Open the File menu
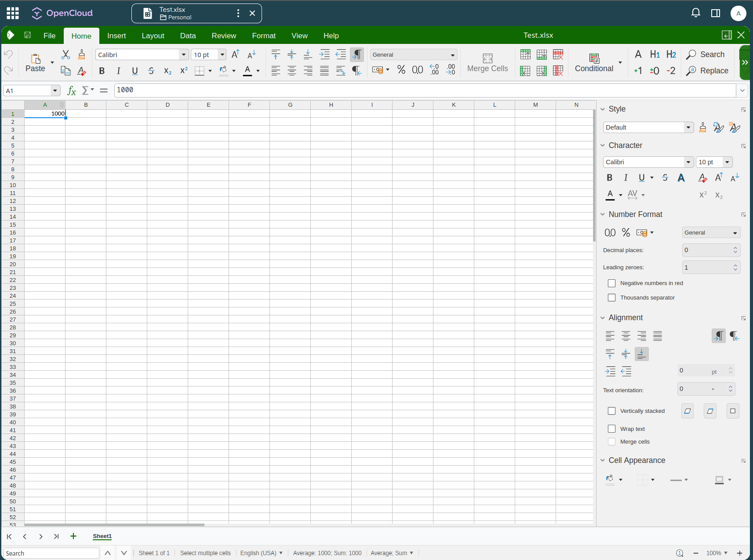Image resolution: width=753 pixels, height=560 pixels. point(49,36)
